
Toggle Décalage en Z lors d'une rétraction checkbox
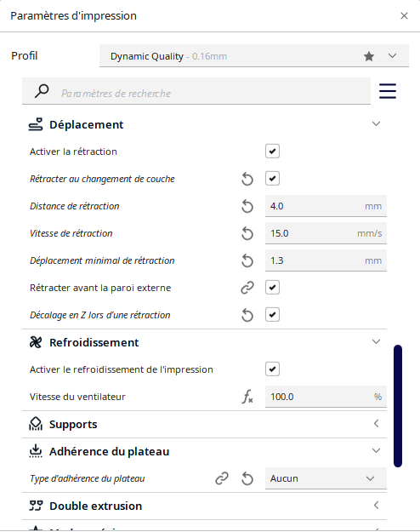pyautogui.click(x=272, y=314)
